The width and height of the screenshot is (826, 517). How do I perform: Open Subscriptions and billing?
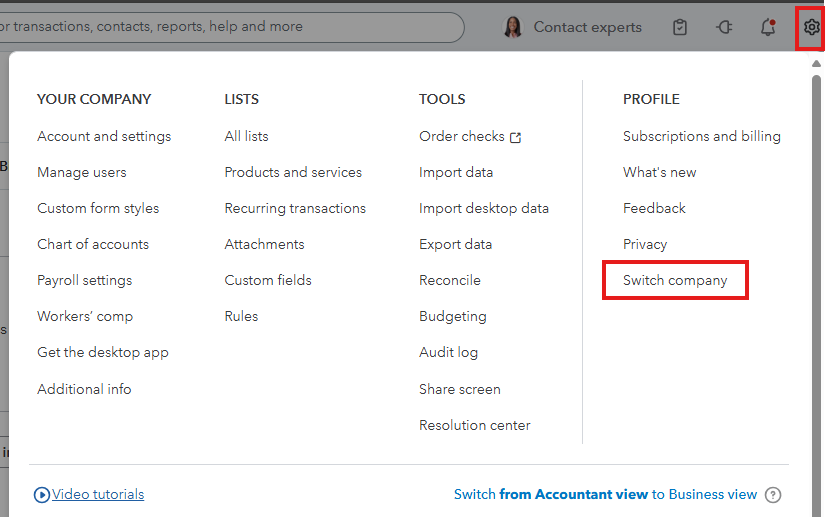pos(701,136)
